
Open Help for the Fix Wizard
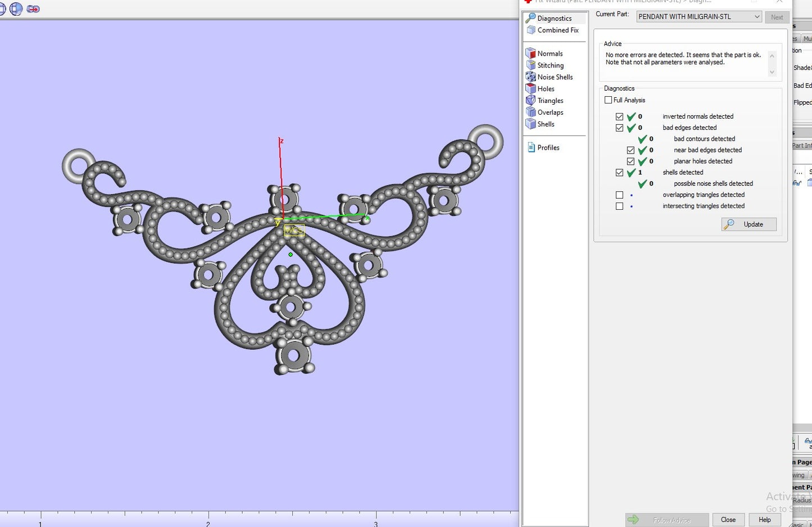click(x=764, y=520)
